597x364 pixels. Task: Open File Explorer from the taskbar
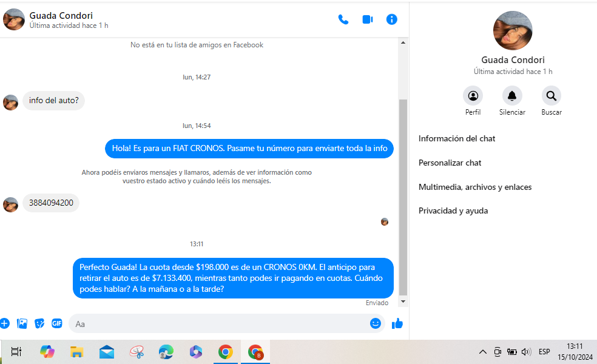[x=76, y=352]
